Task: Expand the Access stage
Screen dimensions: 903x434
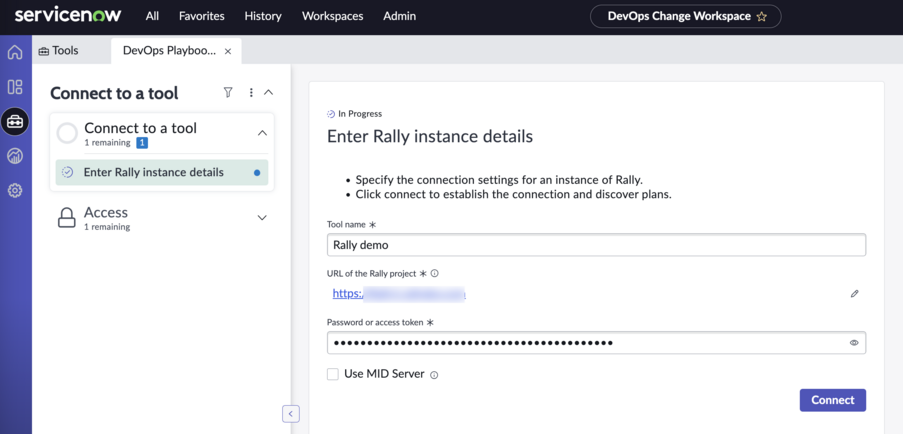Action: (x=262, y=218)
